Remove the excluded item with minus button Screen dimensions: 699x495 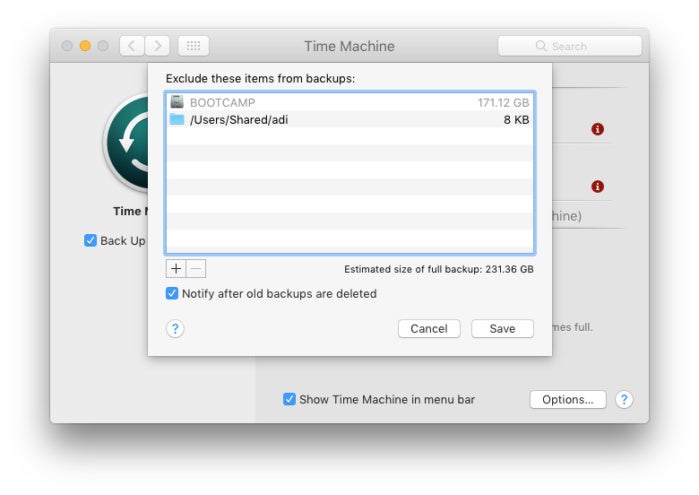point(196,268)
